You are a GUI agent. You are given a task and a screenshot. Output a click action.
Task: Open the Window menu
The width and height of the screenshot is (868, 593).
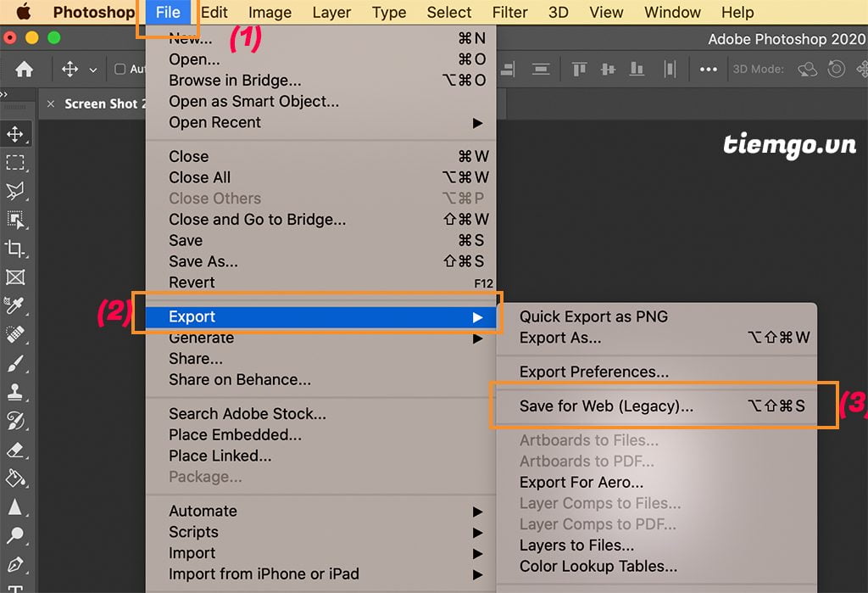pos(672,12)
